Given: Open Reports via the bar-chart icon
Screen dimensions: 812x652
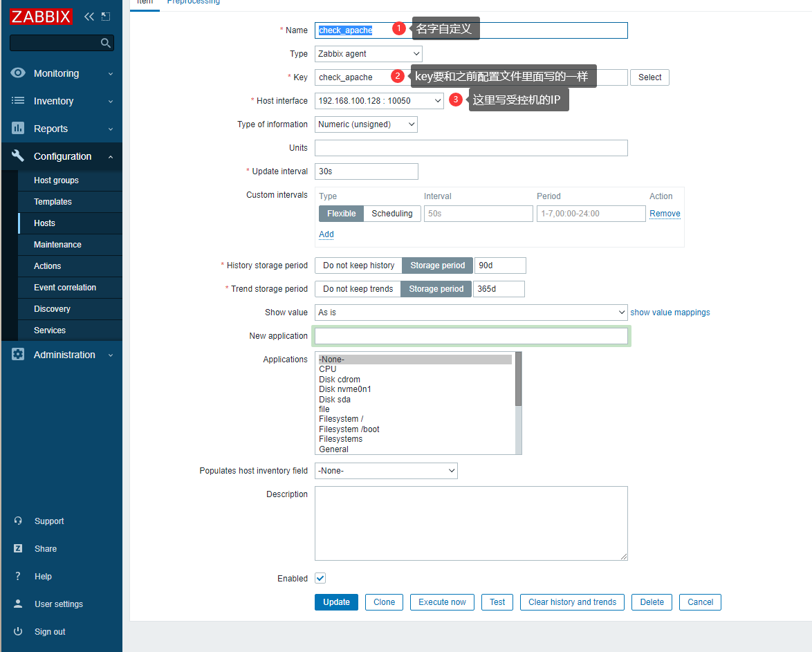Looking at the screenshot, I should pyautogui.click(x=18, y=129).
